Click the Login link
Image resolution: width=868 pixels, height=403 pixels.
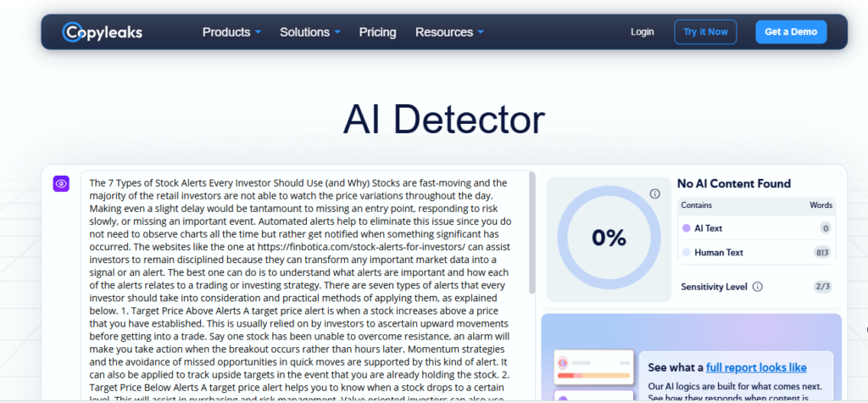642,32
